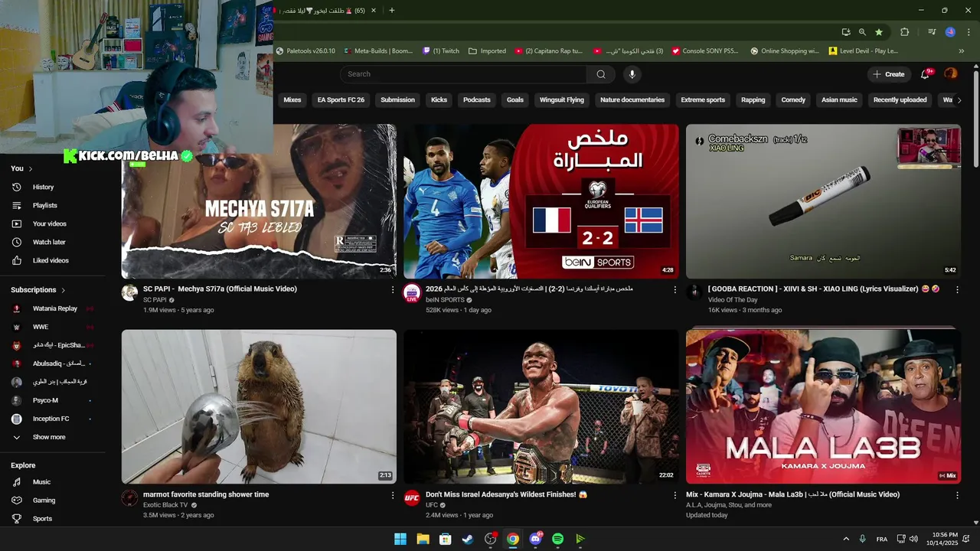This screenshot has width=980, height=551.
Task: Open the Exotic Black TV channel link
Action: click(x=165, y=505)
